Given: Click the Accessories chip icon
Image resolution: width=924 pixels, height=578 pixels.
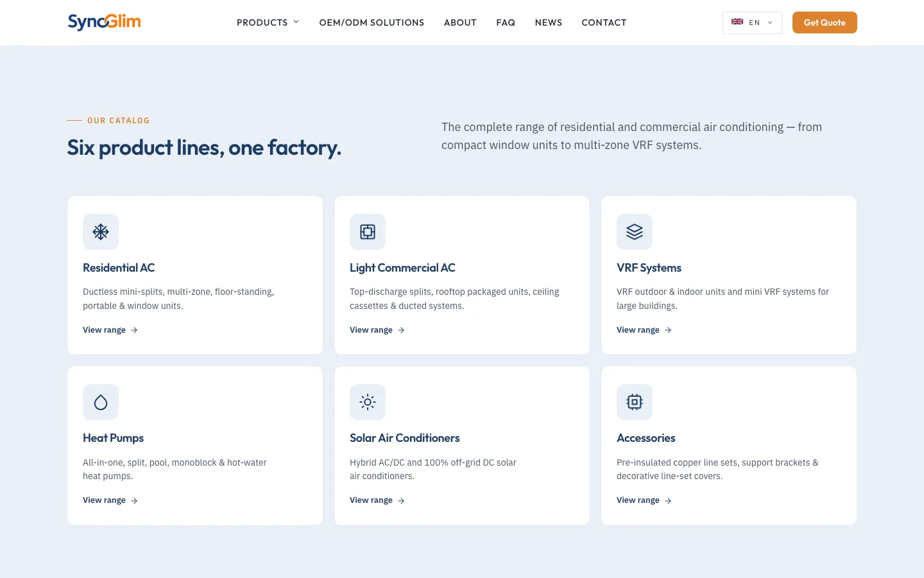Looking at the screenshot, I should [635, 402].
